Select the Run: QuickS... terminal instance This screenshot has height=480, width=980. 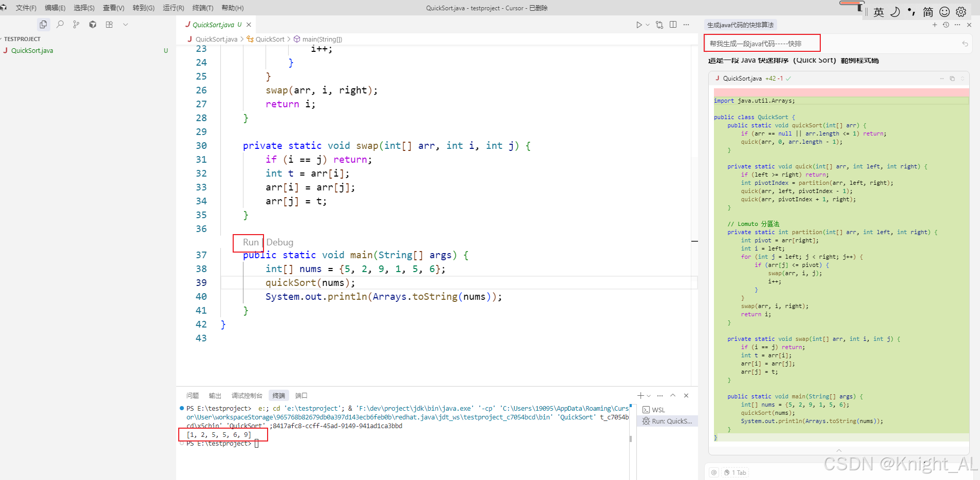pos(667,421)
